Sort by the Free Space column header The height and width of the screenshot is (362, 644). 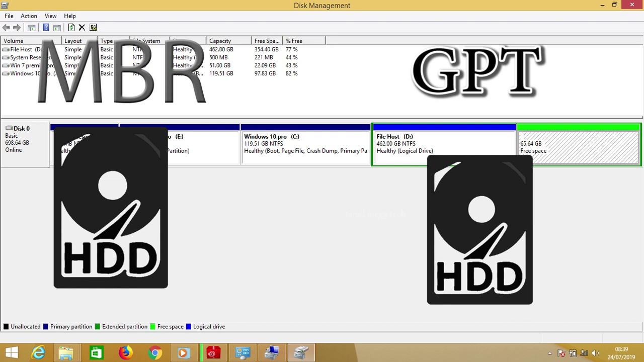[x=267, y=41]
